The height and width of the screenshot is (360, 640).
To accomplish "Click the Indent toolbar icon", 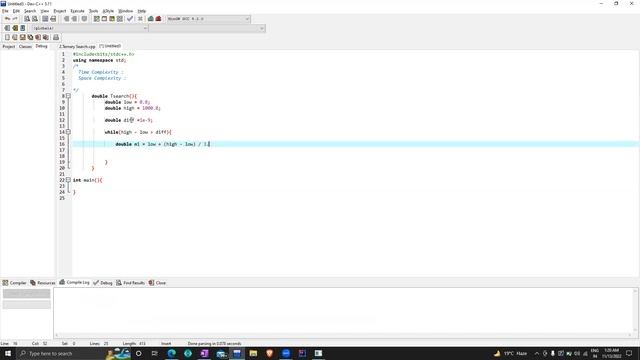I will point(67,19).
